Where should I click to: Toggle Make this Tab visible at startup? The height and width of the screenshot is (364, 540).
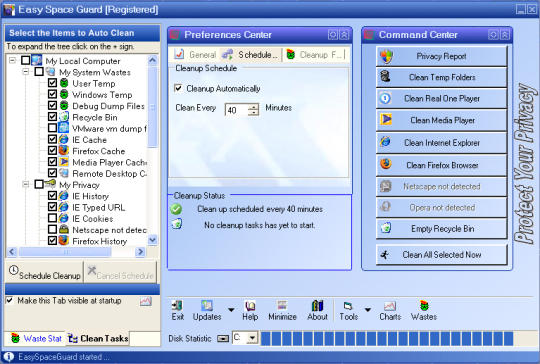click(10, 300)
